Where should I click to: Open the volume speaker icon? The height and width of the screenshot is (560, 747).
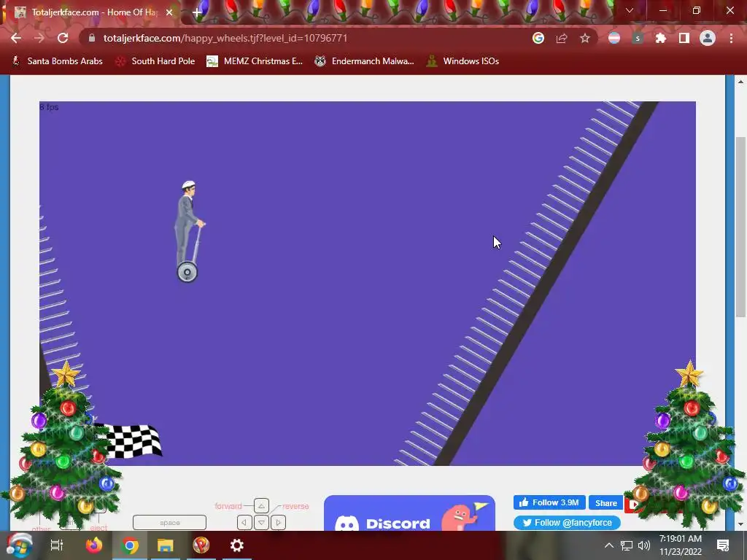(643, 545)
